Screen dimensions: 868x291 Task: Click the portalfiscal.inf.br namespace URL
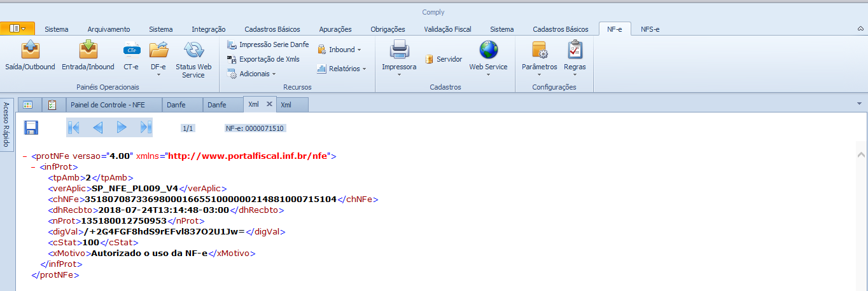(x=248, y=156)
